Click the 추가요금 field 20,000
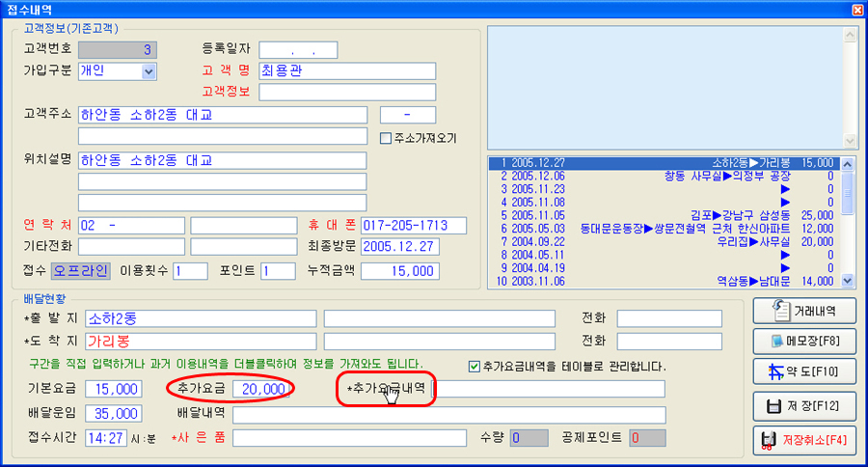 [x=260, y=389]
